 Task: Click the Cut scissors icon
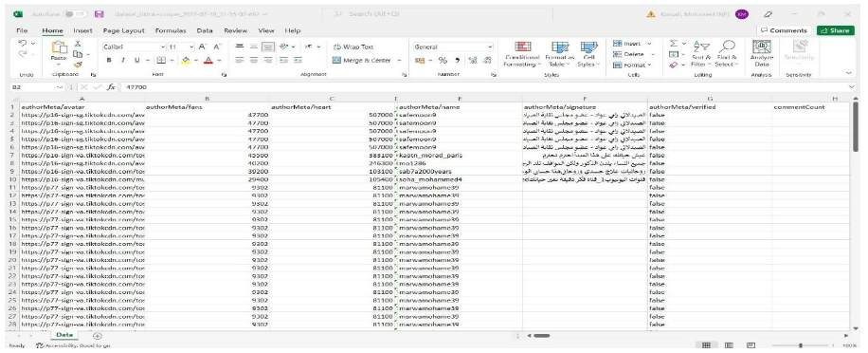coord(78,44)
